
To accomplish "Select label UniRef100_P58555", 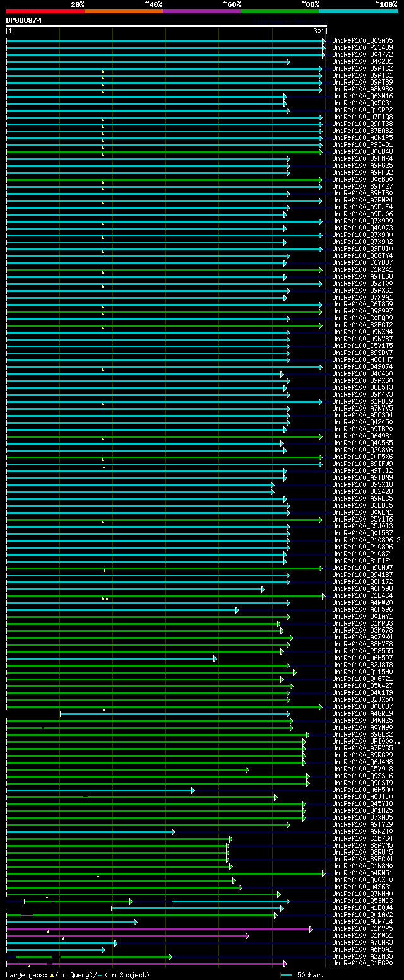I will pos(362,651).
